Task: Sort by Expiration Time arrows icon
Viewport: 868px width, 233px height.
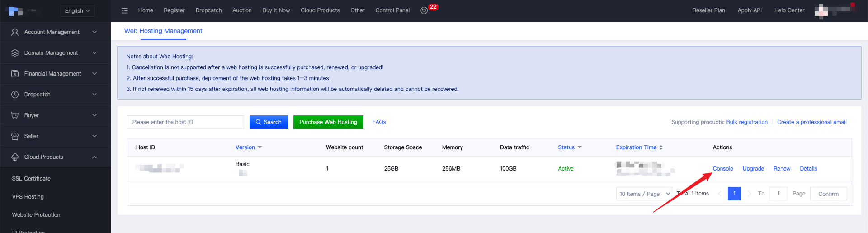Action: coord(661,147)
